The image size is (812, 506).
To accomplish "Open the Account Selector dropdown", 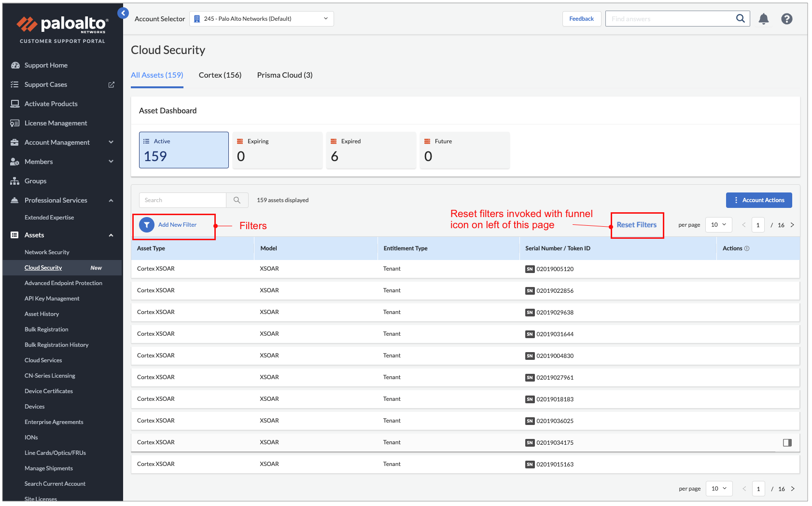I will coord(261,19).
